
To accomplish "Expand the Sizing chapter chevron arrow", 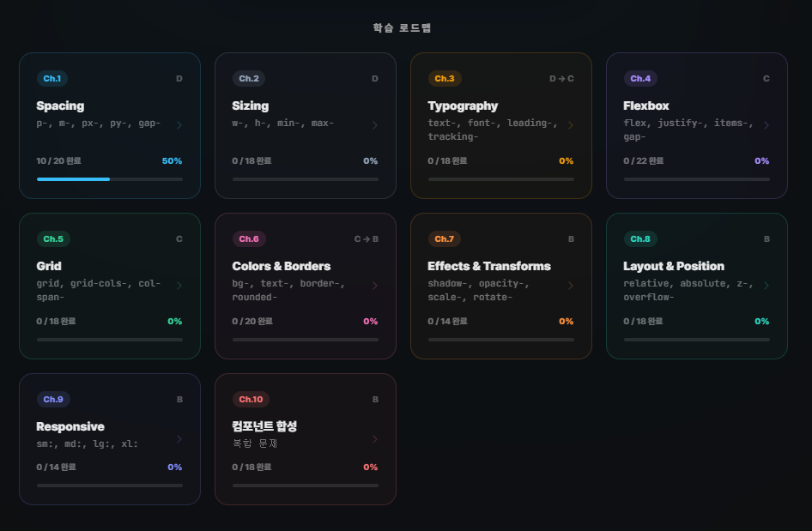I will [375, 125].
